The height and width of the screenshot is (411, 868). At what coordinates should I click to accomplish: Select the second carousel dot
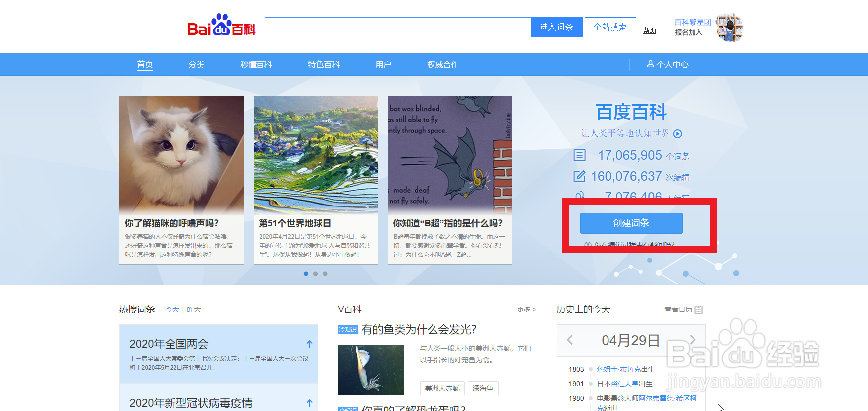[315, 274]
